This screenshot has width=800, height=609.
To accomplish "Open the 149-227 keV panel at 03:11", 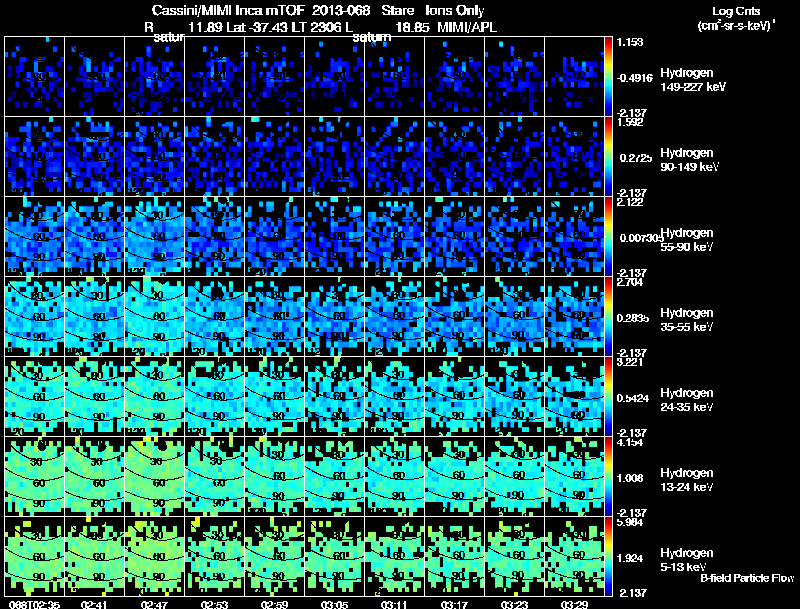I will click(394, 77).
